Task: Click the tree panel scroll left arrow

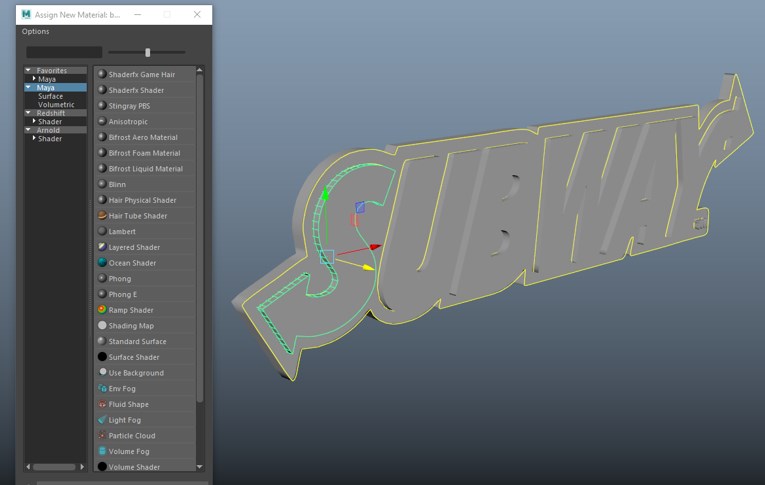Action: pos(28,467)
